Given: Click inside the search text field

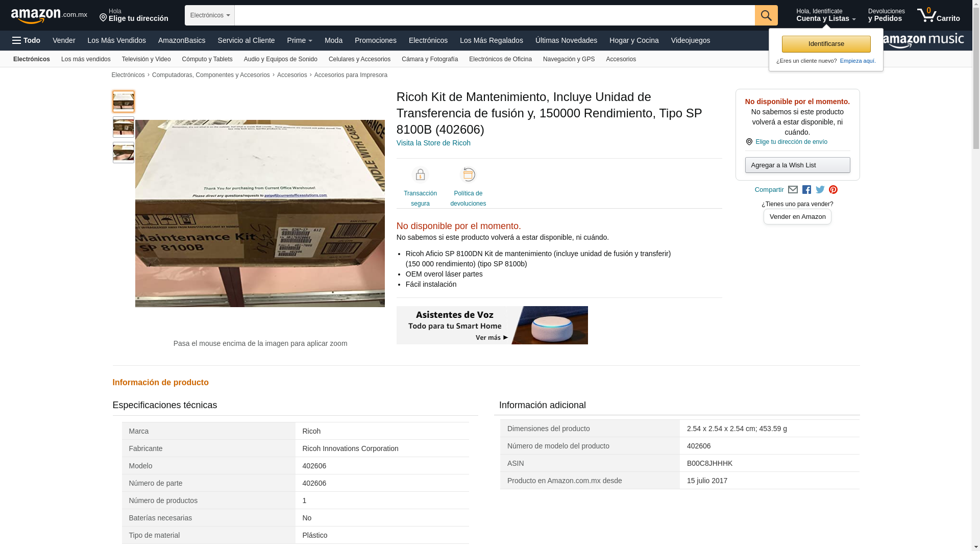Looking at the screenshot, I should [x=494, y=15].
